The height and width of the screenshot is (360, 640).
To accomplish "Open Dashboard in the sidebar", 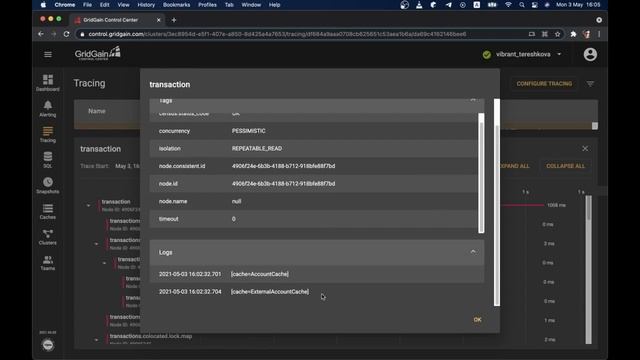I will (48, 83).
